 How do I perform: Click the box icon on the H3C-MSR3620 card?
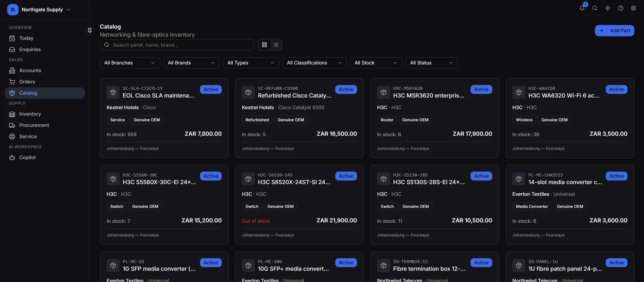384,92
